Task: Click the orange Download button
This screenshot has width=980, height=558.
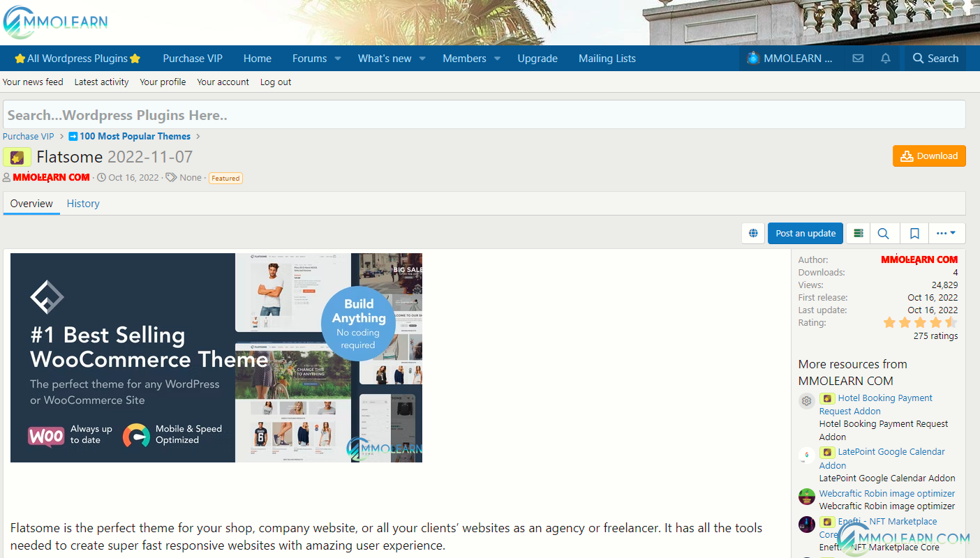Action: coord(929,156)
